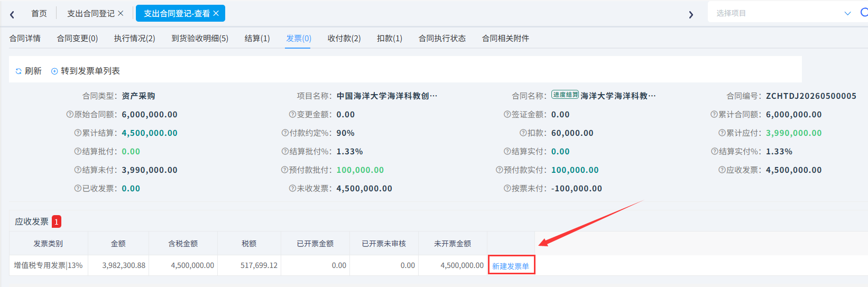Viewport: 868px width, 287px height.
Task: Click help icon beside 累计结算
Action: point(78,133)
